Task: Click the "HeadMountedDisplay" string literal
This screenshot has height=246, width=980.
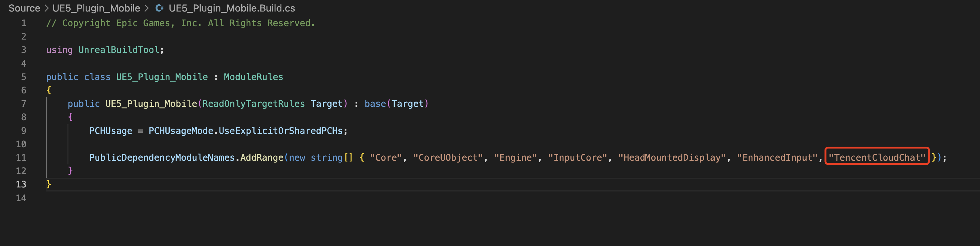Action: pos(672,158)
